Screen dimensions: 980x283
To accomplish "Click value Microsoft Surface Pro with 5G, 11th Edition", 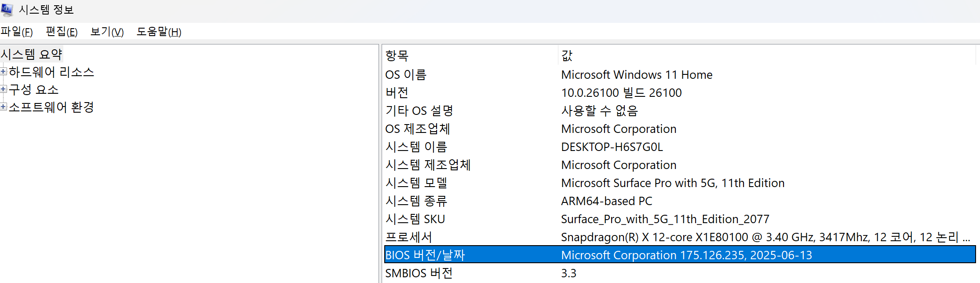I will pyautogui.click(x=673, y=183).
